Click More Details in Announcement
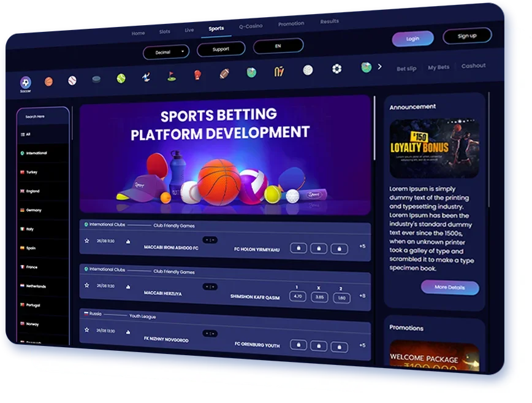This screenshot has height=403, width=532. click(450, 288)
